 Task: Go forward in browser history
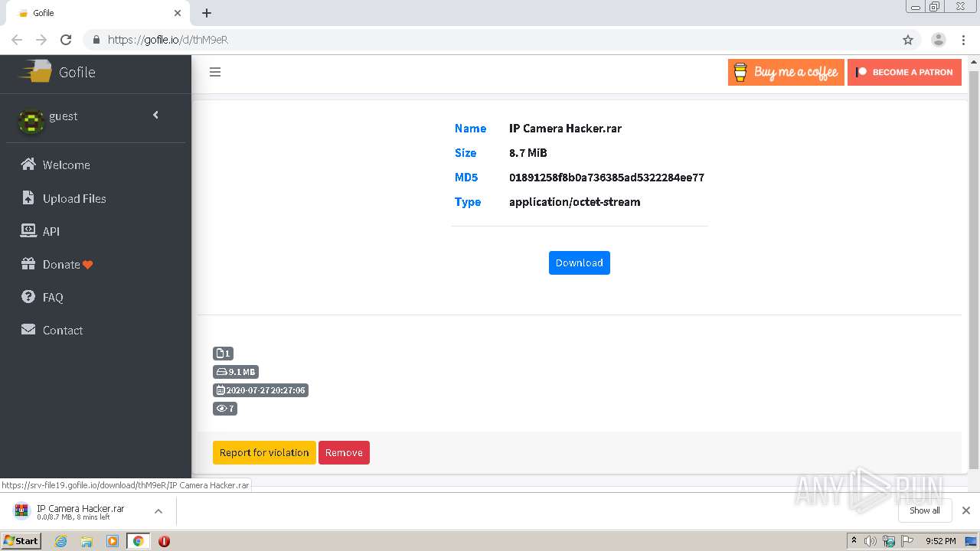[41, 40]
